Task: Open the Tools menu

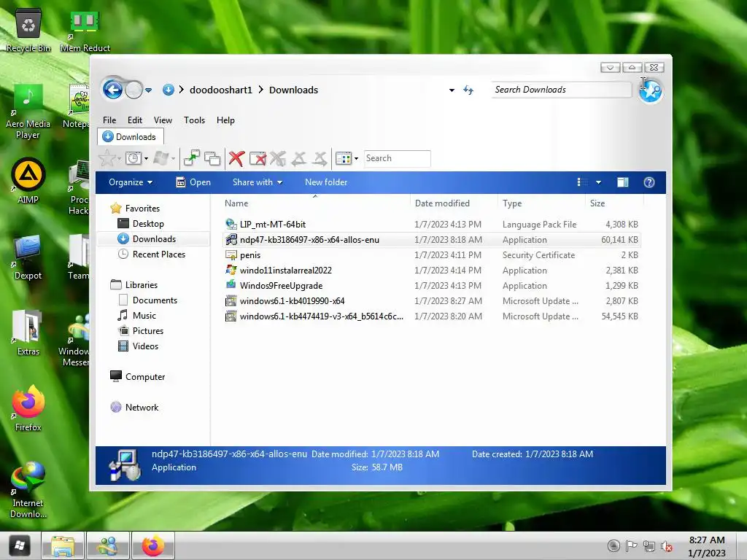Action: (194, 120)
